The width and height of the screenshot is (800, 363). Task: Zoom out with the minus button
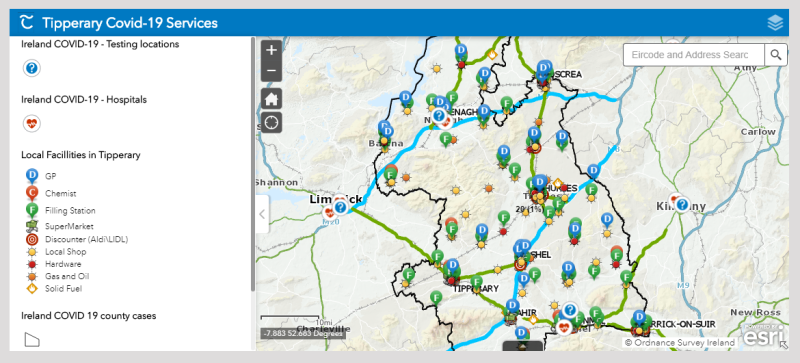pyautogui.click(x=271, y=71)
